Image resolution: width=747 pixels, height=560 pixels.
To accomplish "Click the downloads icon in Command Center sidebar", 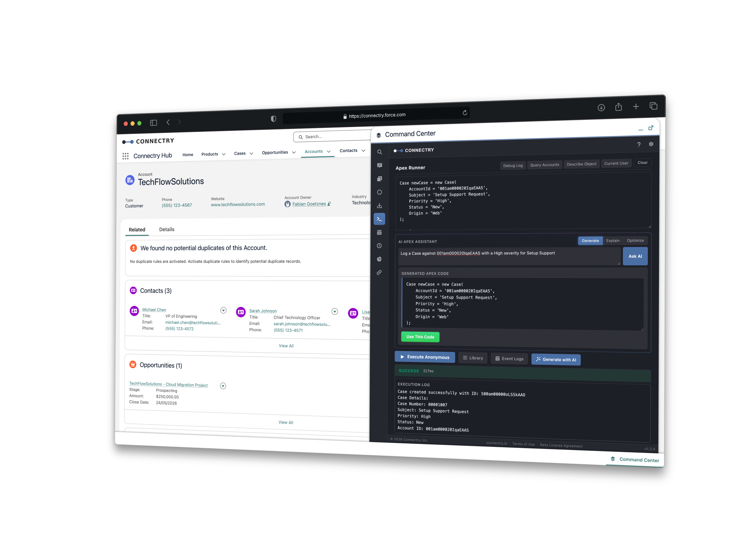I will (x=380, y=205).
